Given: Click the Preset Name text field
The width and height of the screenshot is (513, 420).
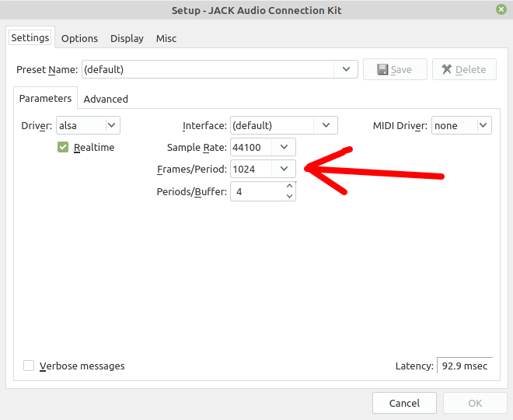Looking at the screenshot, I should pos(208,69).
